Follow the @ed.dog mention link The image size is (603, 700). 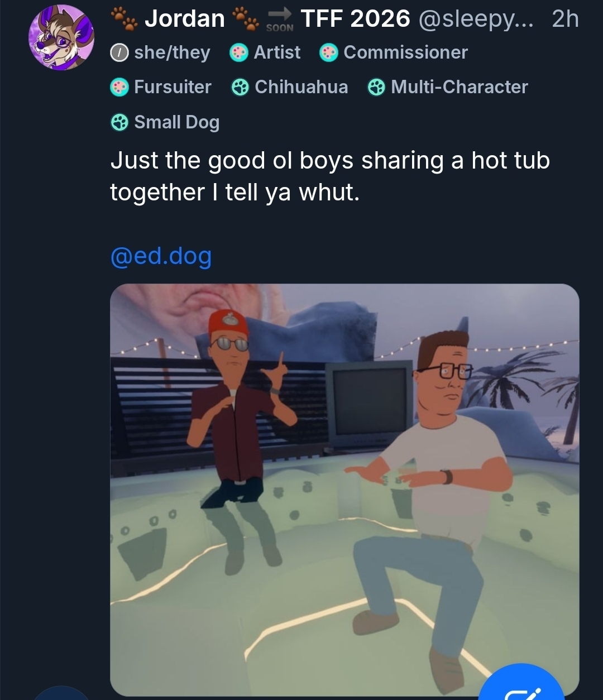161,256
